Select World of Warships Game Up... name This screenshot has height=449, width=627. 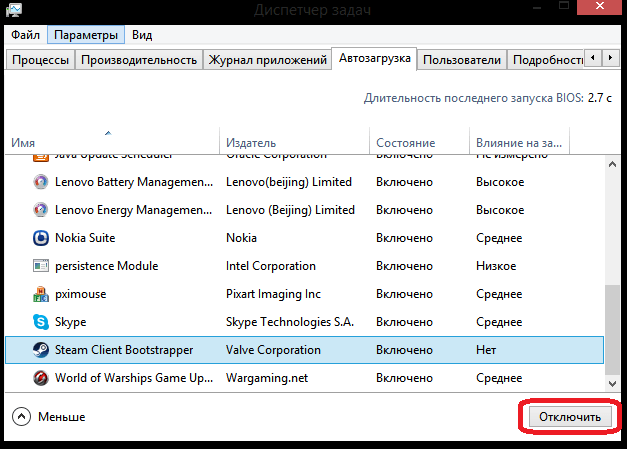tap(134, 378)
